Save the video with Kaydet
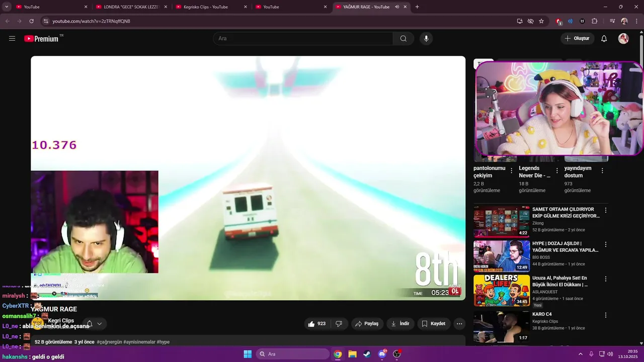Image resolution: width=644 pixels, height=362 pixels. [434, 324]
